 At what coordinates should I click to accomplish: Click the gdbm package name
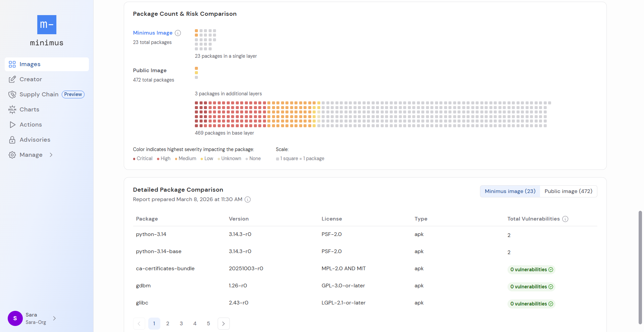click(143, 286)
